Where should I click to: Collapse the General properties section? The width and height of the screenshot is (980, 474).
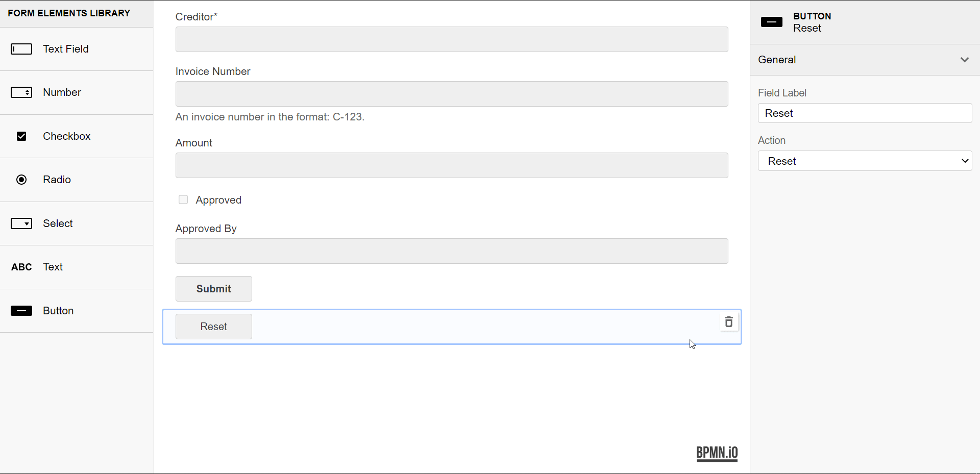(x=965, y=60)
